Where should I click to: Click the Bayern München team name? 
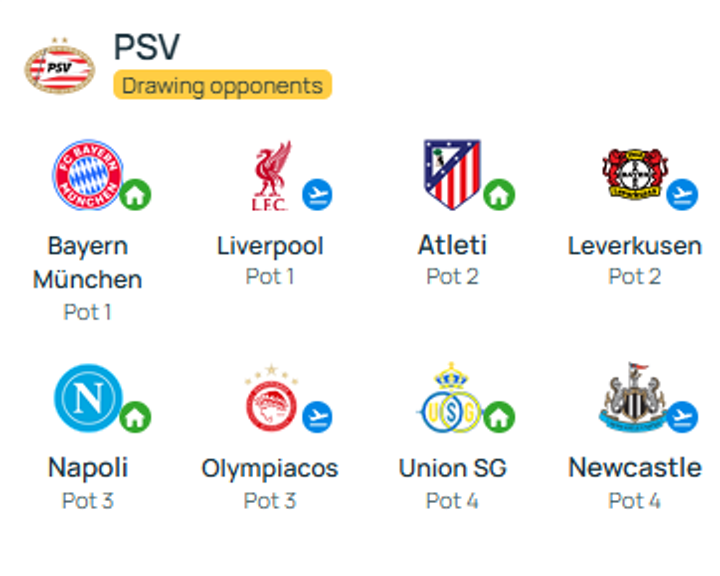click(88, 262)
